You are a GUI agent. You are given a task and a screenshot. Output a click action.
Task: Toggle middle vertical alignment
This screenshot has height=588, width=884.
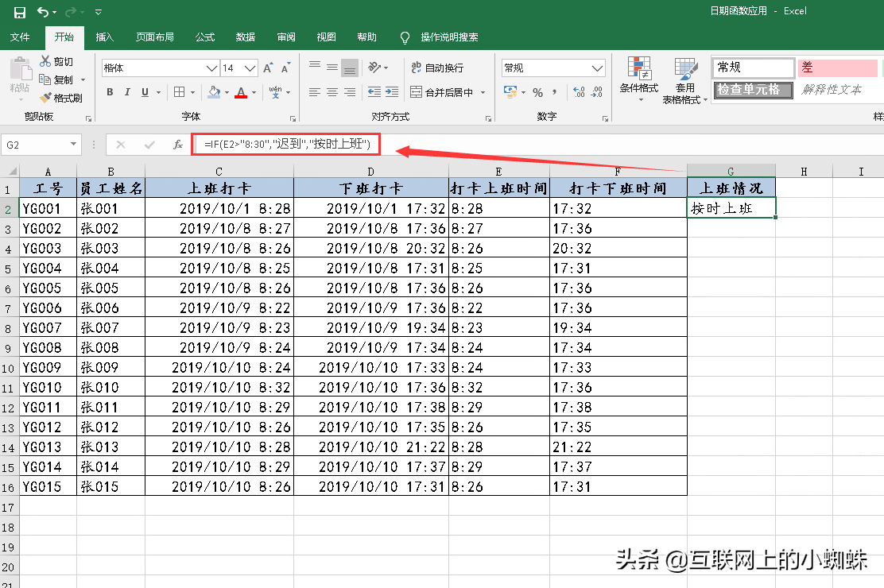click(332, 67)
